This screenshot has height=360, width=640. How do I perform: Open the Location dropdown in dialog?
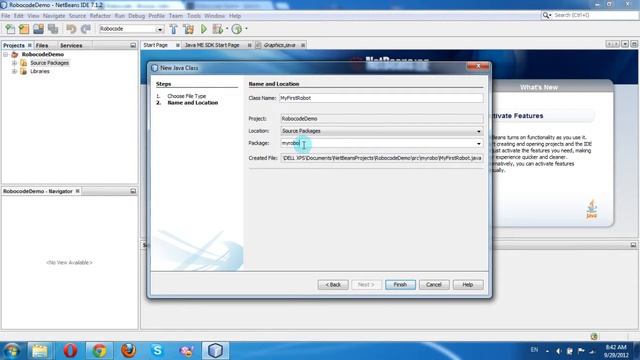(x=478, y=131)
